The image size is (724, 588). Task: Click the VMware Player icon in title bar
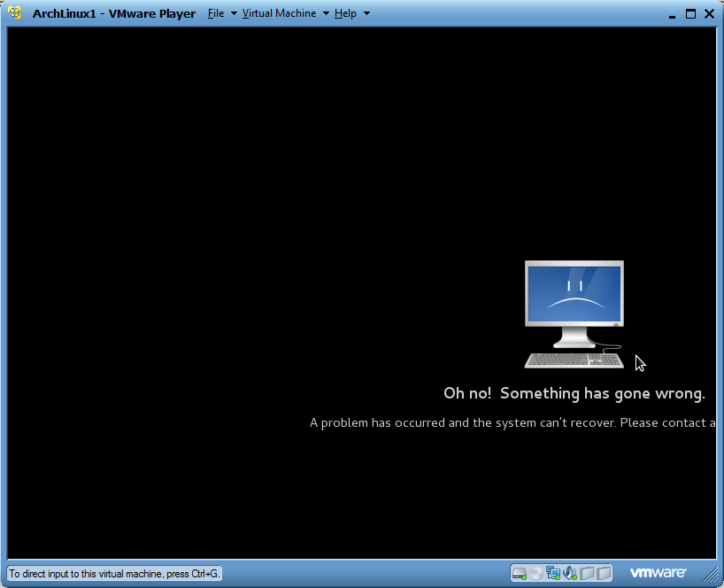coord(15,13)
